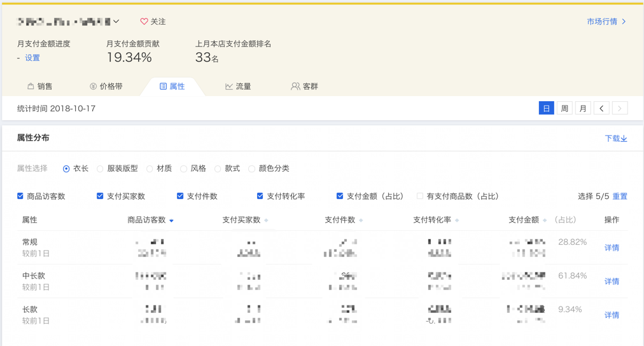Go to previous date with left arrow
This screenshot has height=346, width=644.
click(x=601, y=108)
